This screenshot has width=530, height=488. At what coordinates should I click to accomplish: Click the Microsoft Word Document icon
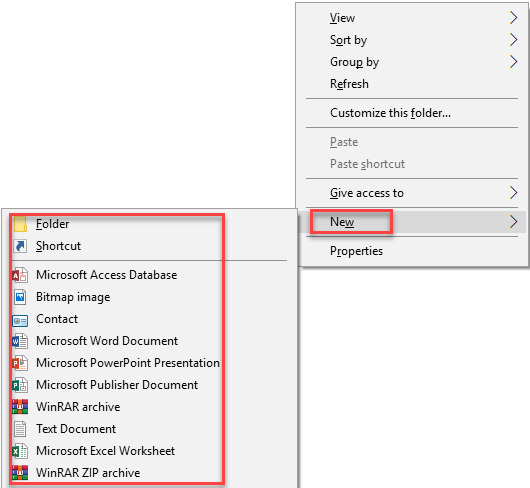coord(20,341)
